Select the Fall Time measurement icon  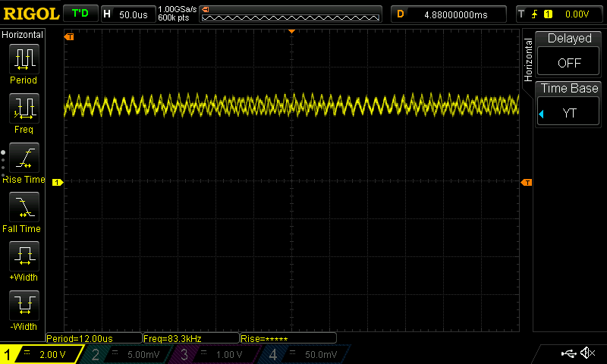point(24,207)
